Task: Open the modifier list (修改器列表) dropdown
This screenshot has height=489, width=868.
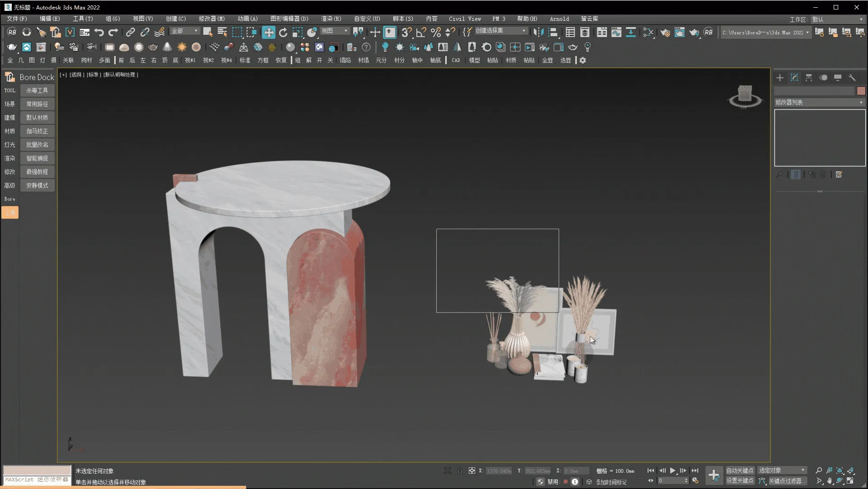Action: (819, 102)
